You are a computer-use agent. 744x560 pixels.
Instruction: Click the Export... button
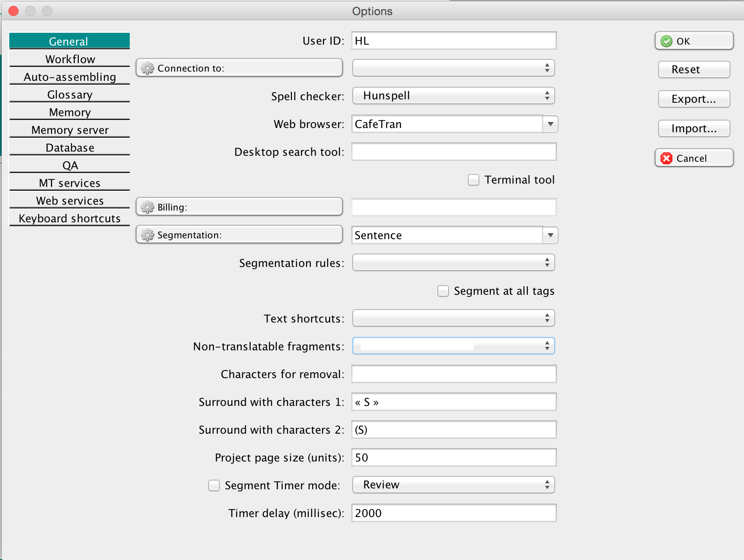(x=693, y=99)
